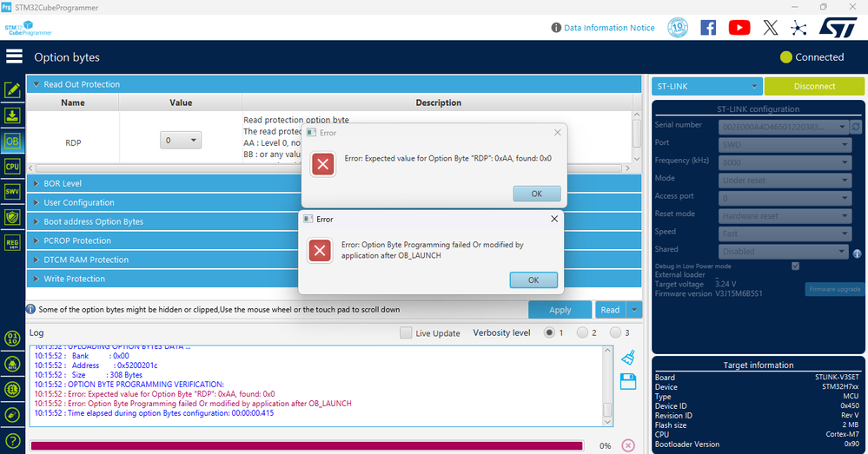The width and height of the screenshot is (868, 454).
Task: Clear the log with broom icon
Action: (x=627, y=358)
